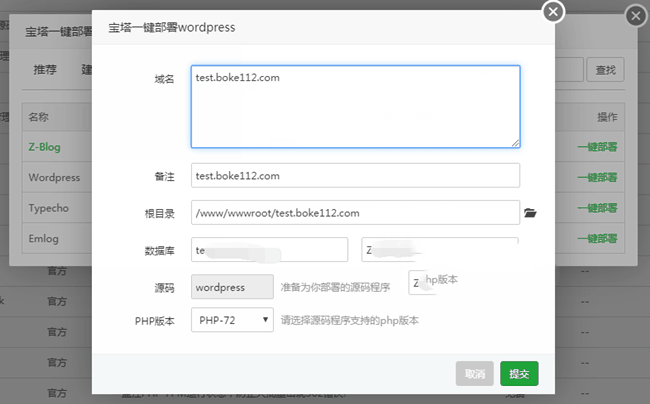Click the 查找 search button in the background window
Image resolution: width=650 pixels, height=404 pixels.
coord(606,70)
